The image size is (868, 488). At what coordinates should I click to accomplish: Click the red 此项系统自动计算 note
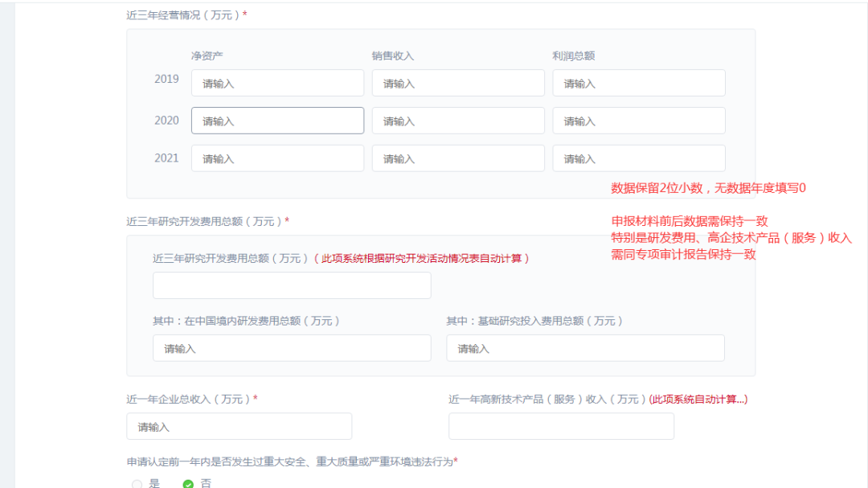pos(698,400)
